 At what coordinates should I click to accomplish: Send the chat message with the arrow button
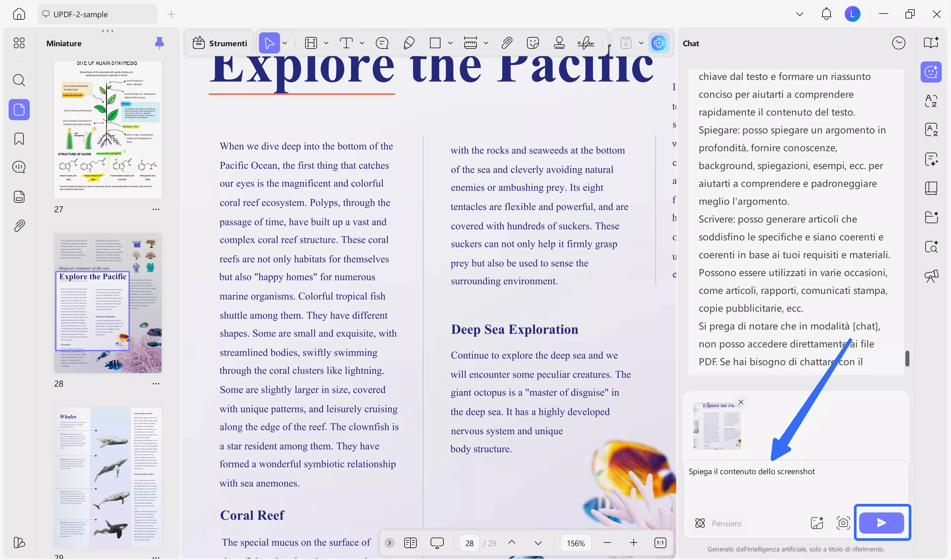881,523
